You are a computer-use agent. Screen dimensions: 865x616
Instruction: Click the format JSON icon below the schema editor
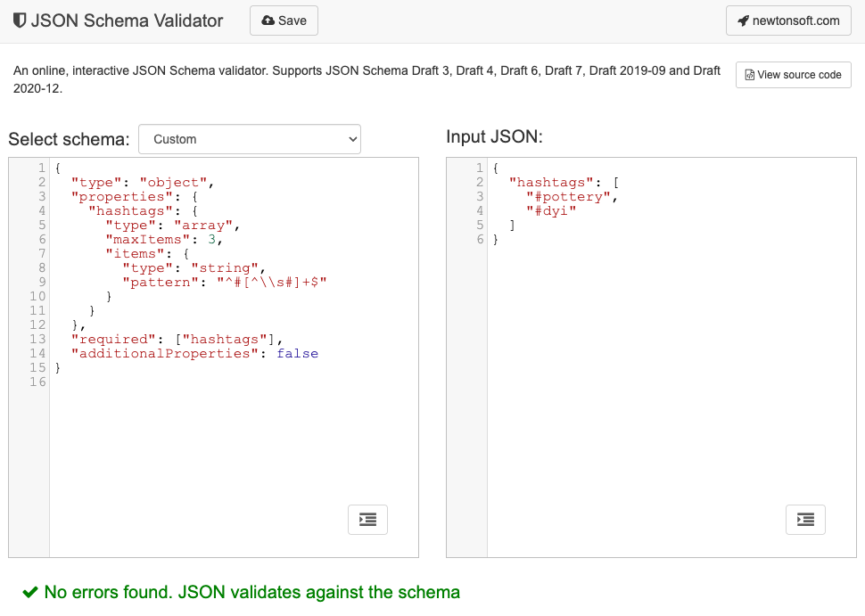point(367,520)
